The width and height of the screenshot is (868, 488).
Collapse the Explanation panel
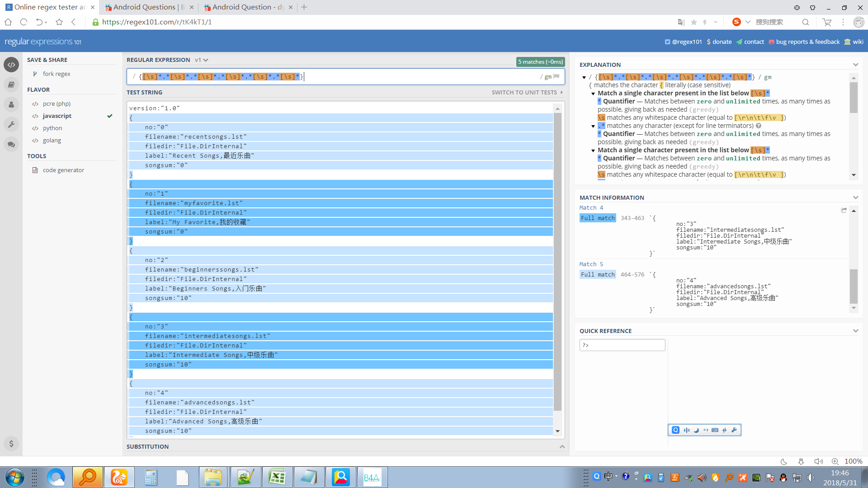pyautogui.click(x=855, y=65)
